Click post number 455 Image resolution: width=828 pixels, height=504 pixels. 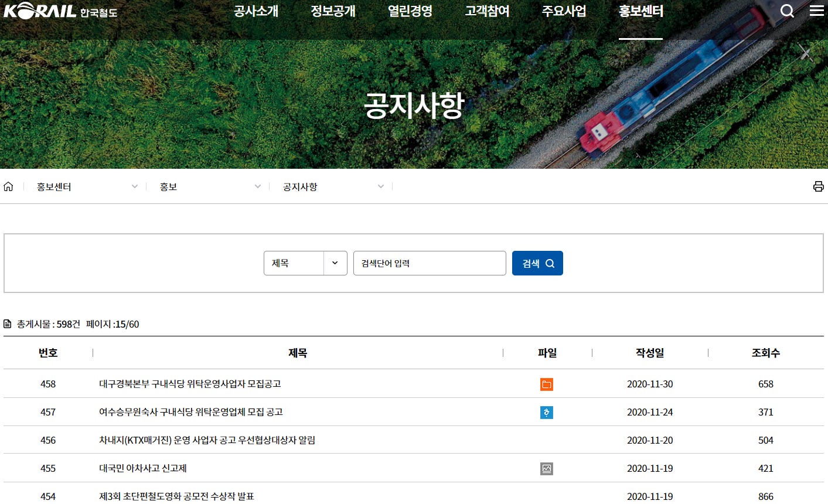48,468
